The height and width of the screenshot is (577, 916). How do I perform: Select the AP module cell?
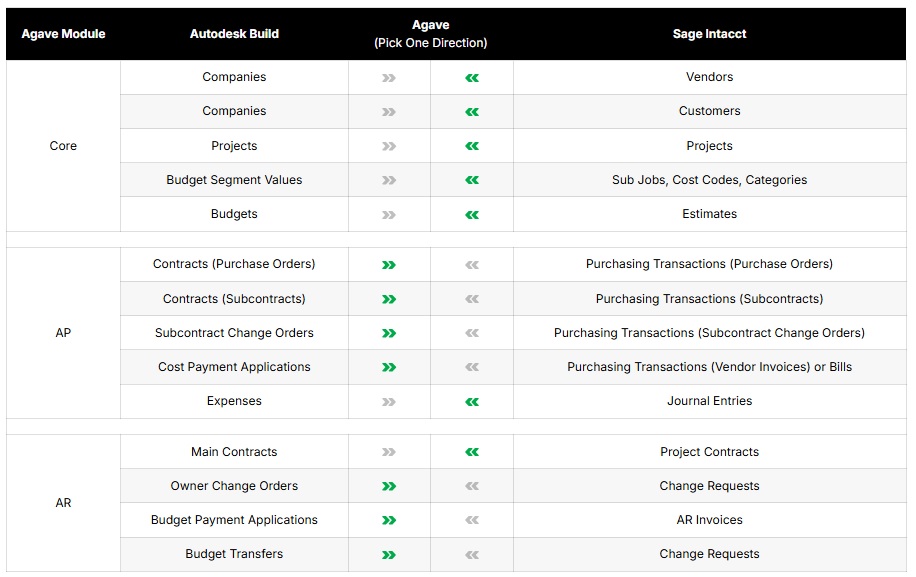click(63, 333)
